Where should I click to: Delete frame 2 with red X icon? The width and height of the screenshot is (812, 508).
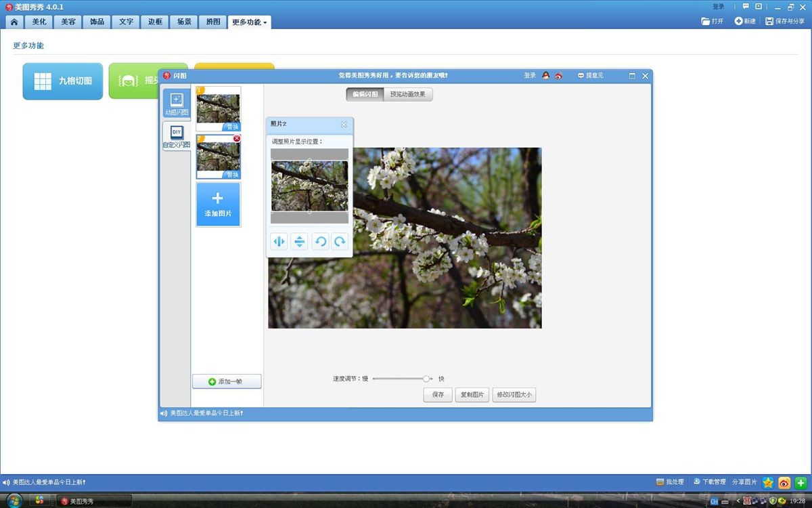pos(237,138)
